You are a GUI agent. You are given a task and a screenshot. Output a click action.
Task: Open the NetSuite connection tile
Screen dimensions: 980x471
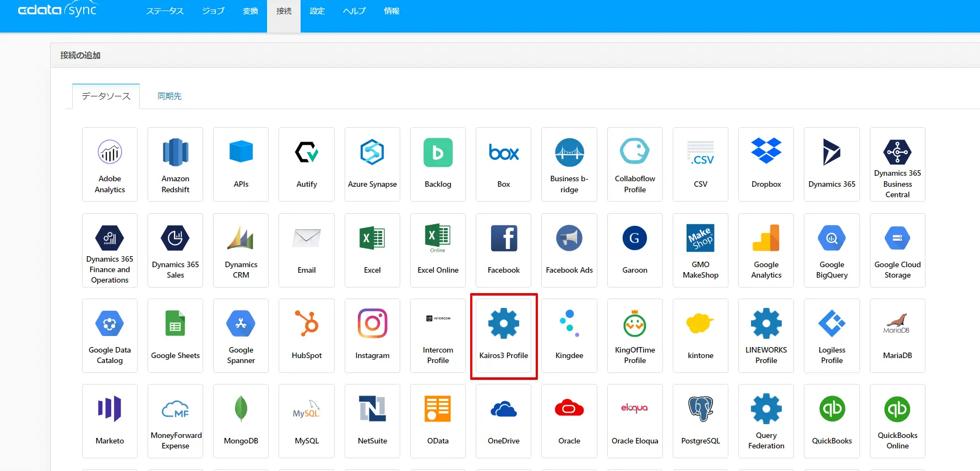372,421
